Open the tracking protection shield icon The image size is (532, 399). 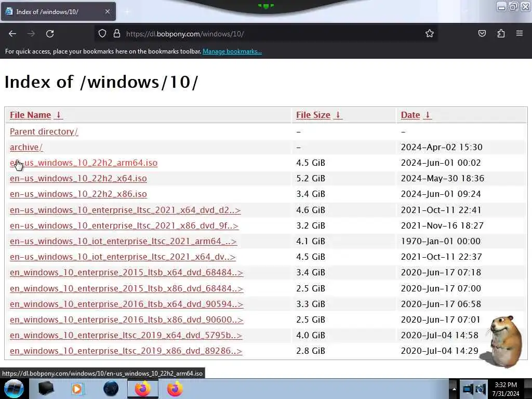102,34
